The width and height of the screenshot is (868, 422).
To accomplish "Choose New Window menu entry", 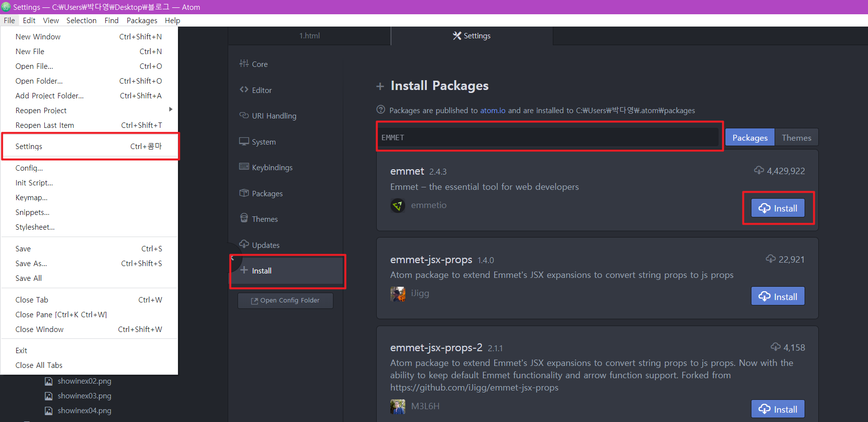I will pos(89,36).
